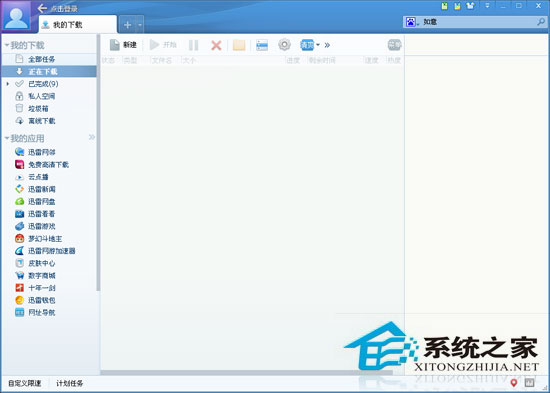Click the 新建 new task icon
This screenshot has height=393, width=550.
coord(115,45)
